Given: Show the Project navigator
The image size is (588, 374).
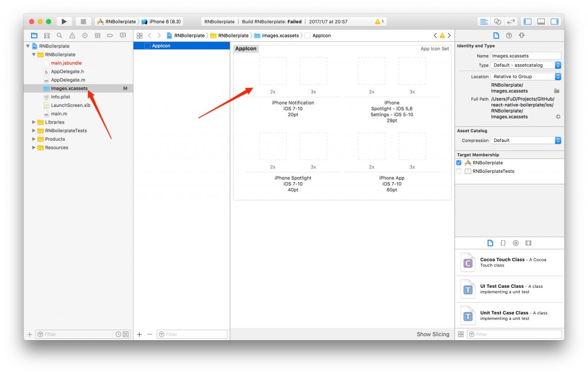Looking at the screenshot, I should tap(34, 35).
